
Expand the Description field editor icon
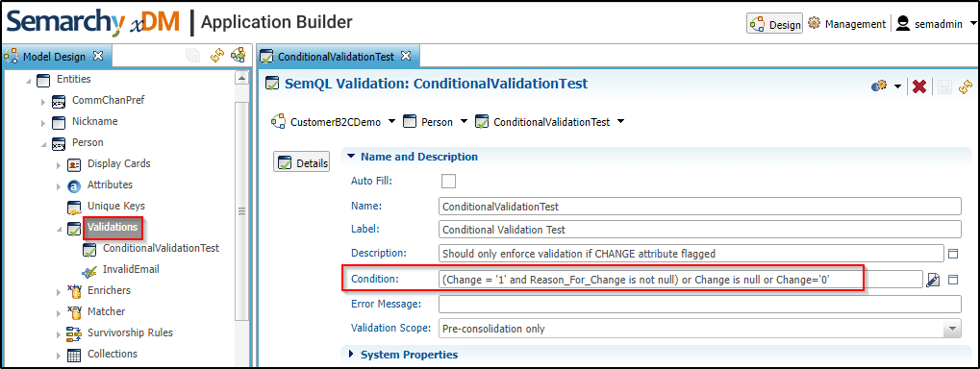[x=953, y=254]
